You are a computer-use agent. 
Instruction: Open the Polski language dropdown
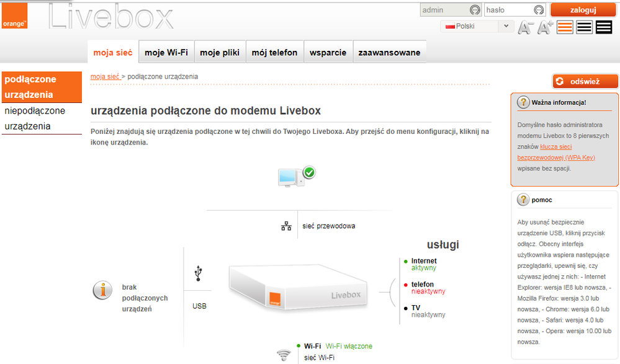click(x=476, y=25)
